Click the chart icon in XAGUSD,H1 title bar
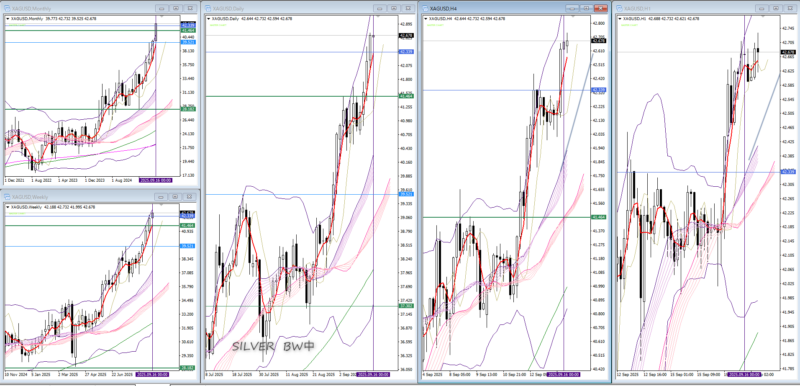 [619, 8]
